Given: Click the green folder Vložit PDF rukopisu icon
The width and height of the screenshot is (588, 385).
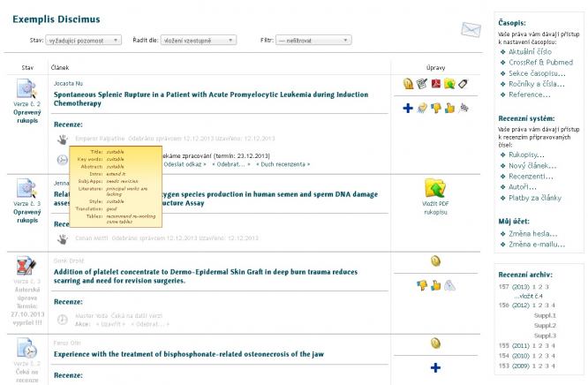Looking at the screenshot, I should tap(434, 187).
